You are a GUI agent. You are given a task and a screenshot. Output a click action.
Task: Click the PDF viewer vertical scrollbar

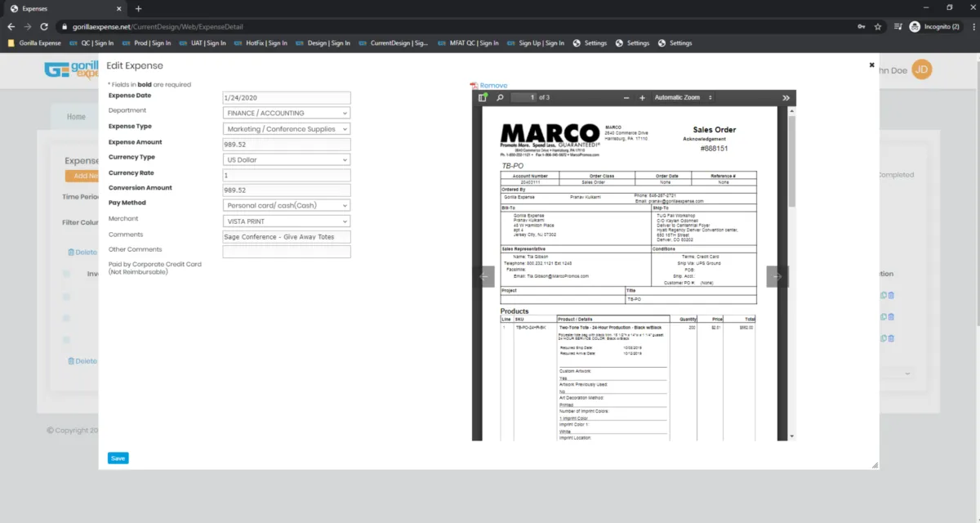click(791, 163)
